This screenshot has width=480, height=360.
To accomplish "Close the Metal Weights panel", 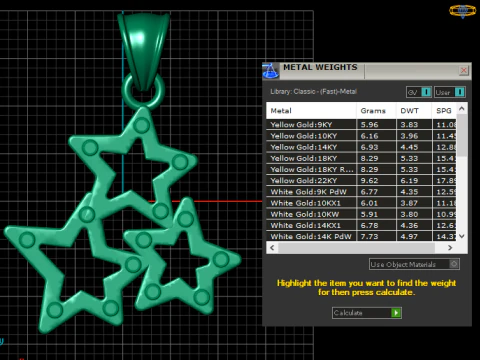I will (x=464, y=71).
